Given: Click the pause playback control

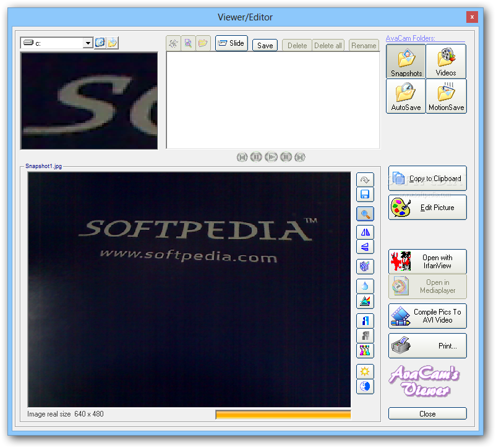Looking at the screenshot, I should click(x=256, y=157).
